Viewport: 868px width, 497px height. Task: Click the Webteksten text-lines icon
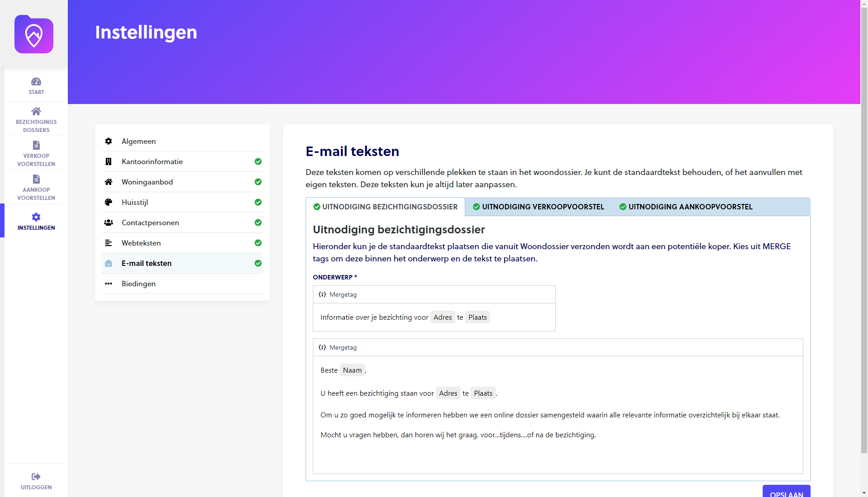tap(108, 243)
